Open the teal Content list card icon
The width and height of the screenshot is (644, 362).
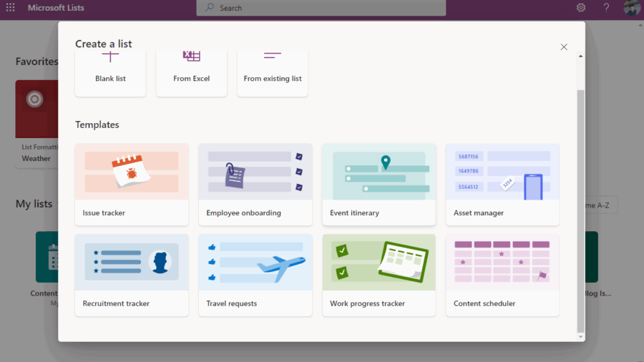[47, 257]
